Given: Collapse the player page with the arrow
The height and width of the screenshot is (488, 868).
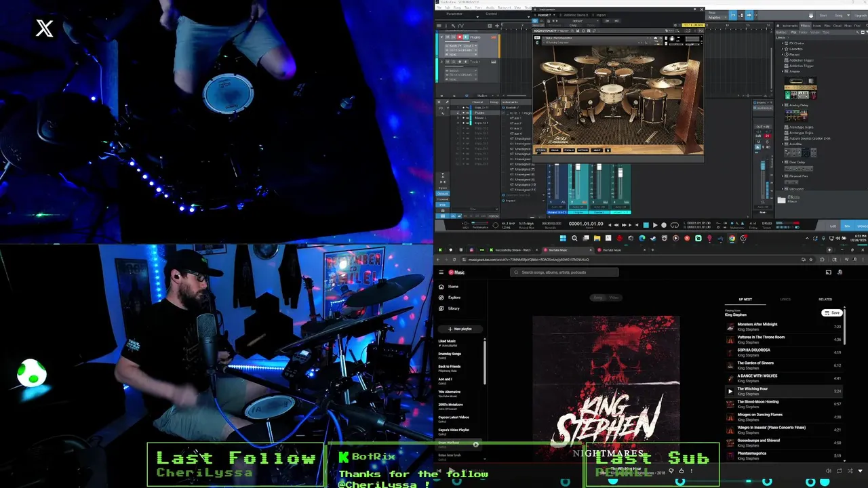Looking at the screenshot, I should coord(861,471).
